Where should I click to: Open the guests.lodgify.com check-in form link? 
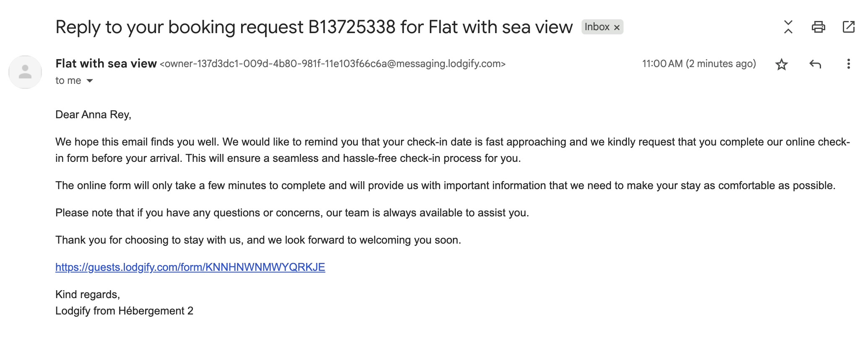190,267
